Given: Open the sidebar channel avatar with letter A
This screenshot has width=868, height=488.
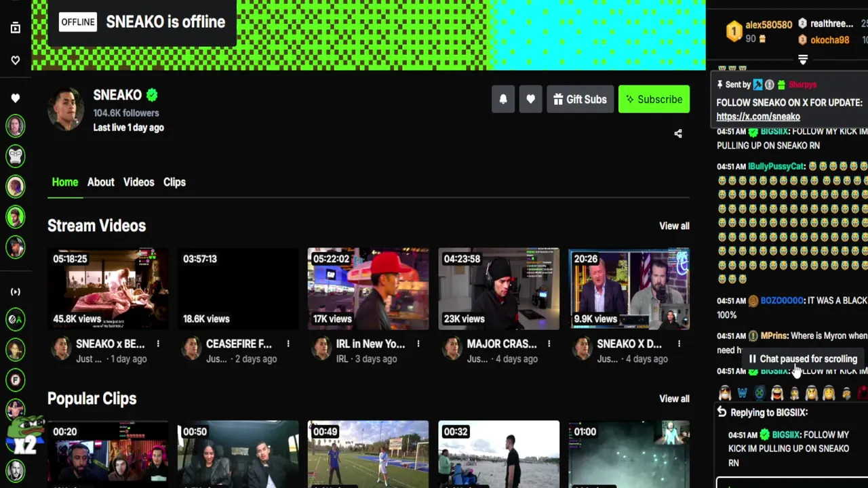Looking at the screenshot, I should tap(16, 319).
